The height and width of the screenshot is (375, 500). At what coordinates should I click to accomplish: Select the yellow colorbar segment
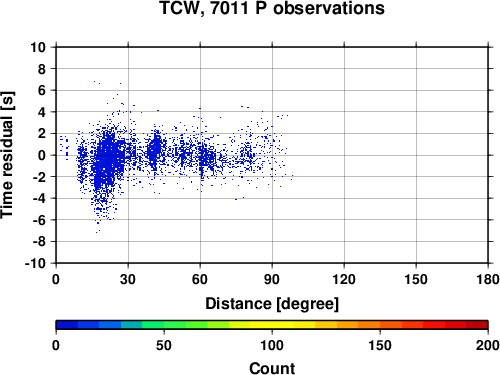[x=272, y=325]
